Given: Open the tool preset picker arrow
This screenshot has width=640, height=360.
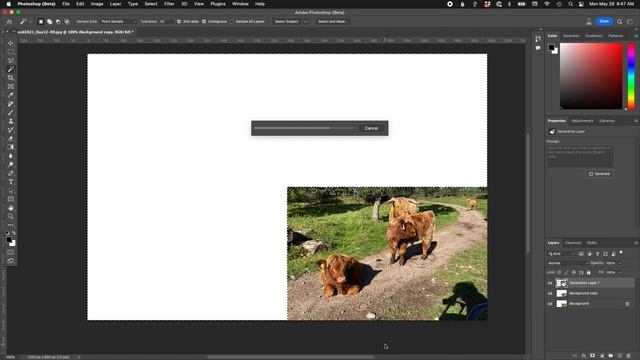Looking at the screenshot, I should pyautogui.click(x=30, y=22).
